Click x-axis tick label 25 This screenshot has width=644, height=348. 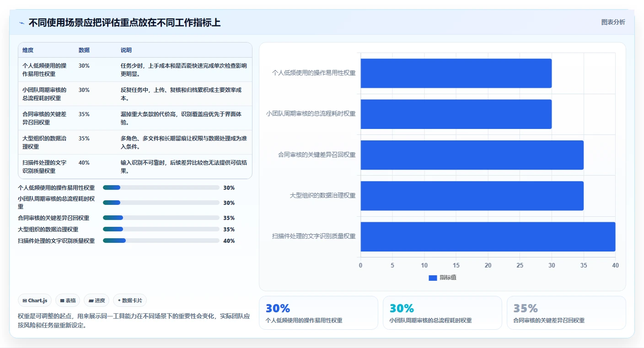click(520, 265)
